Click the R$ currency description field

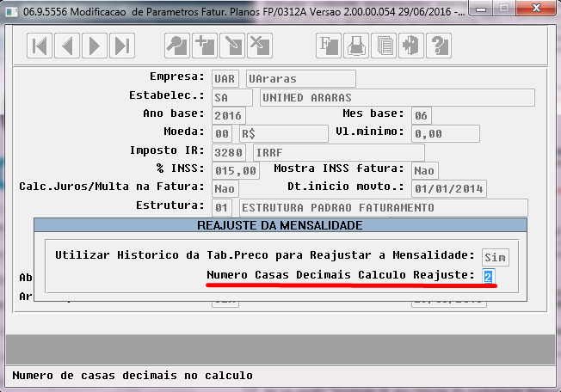point(284,134)
